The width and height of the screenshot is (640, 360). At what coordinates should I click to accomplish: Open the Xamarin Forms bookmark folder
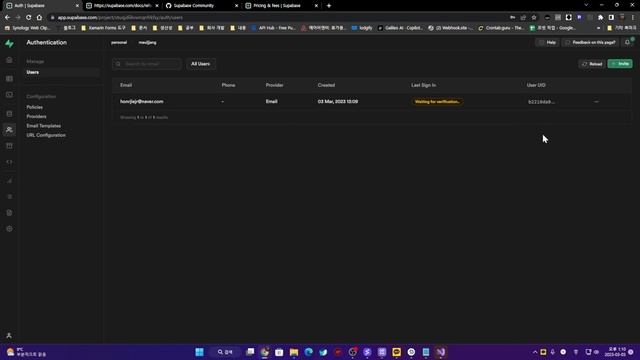(103, 28)
